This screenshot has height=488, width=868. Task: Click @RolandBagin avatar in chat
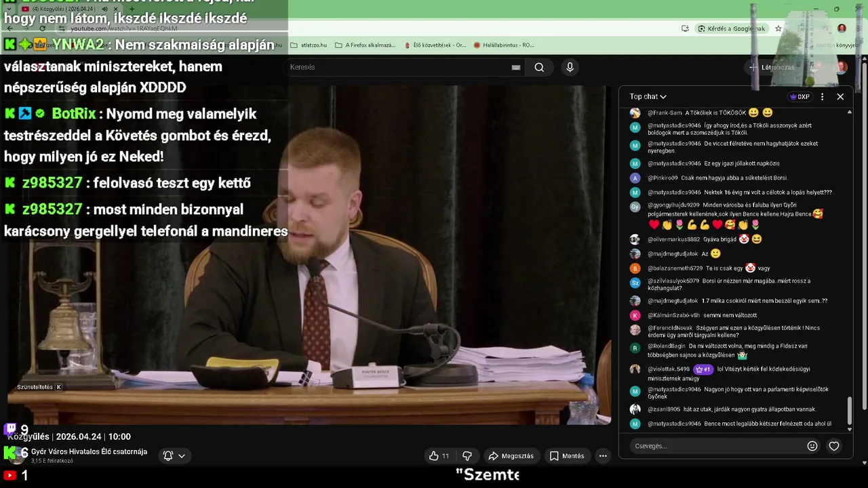coord(635,348)
